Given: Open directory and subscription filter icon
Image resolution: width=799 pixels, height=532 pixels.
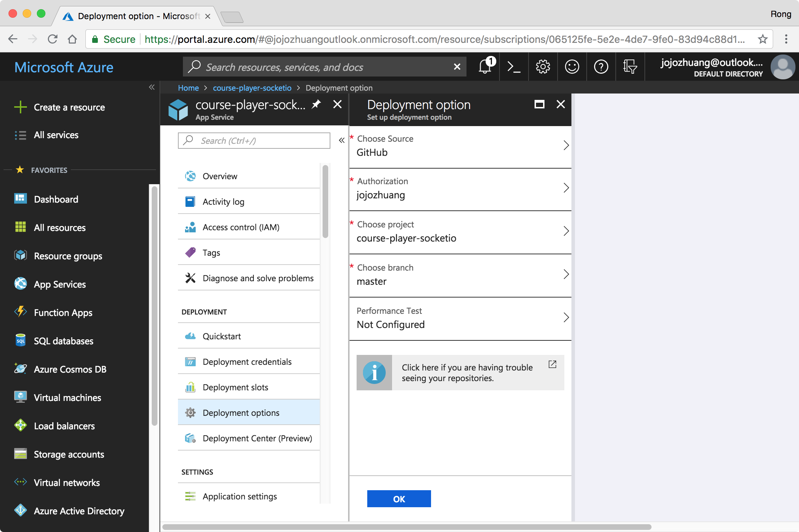Looking at the screenshot, I should click(630, 67).
